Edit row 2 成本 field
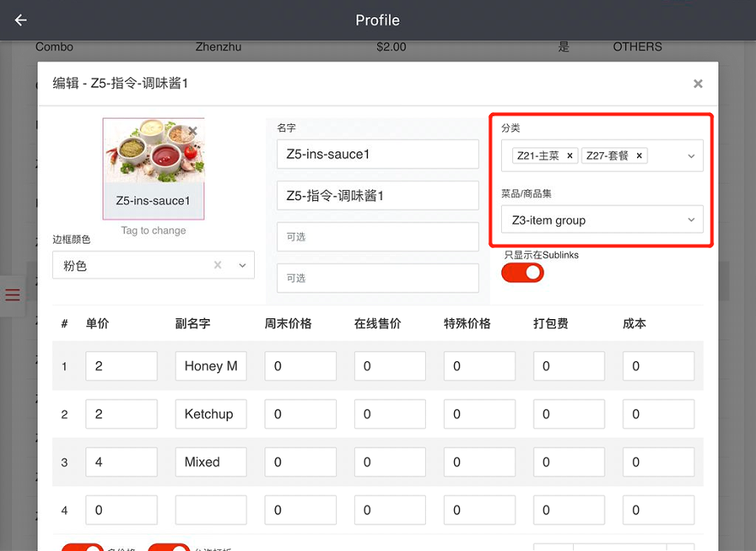Viewport: 756px width, 551px height. [659, 414]
